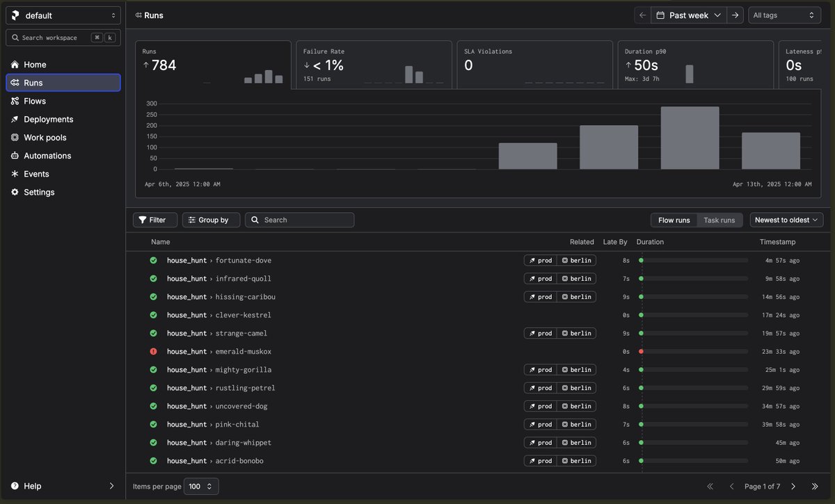Open the hissing-caribou run link
The width and height of the screenshot is (835, 504).
pos(246,297)
